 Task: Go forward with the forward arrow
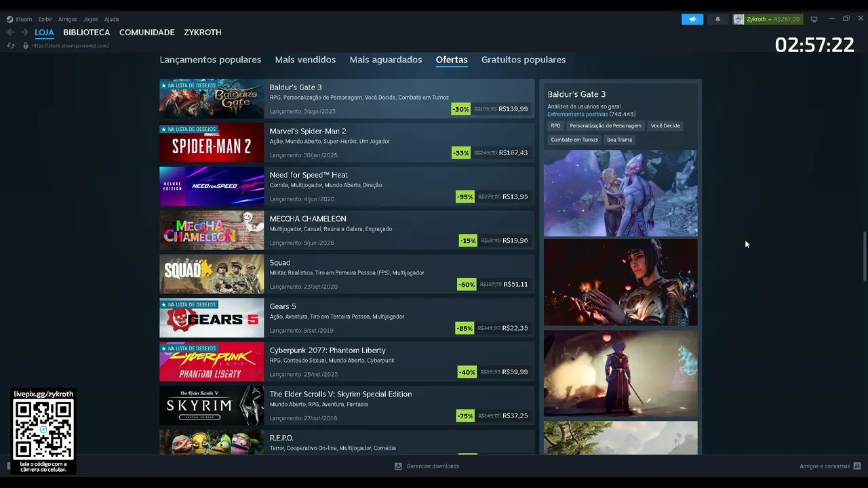24,33
